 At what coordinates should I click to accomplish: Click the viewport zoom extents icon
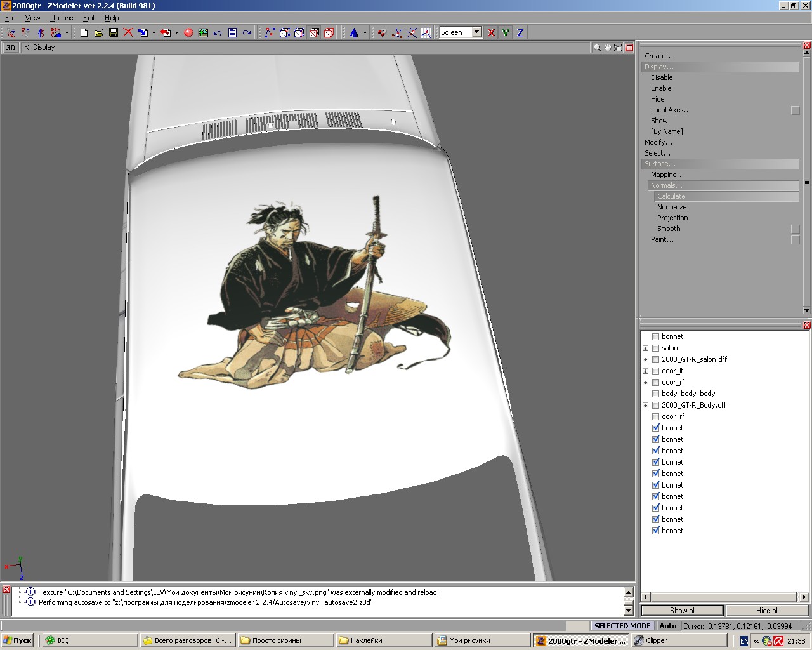[618, 48]
